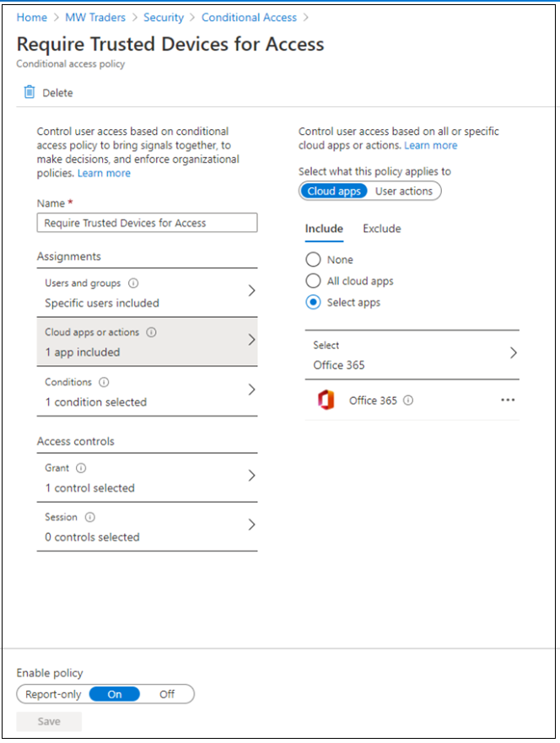Expand the Conditions section chevron

[x=251, y=390]
